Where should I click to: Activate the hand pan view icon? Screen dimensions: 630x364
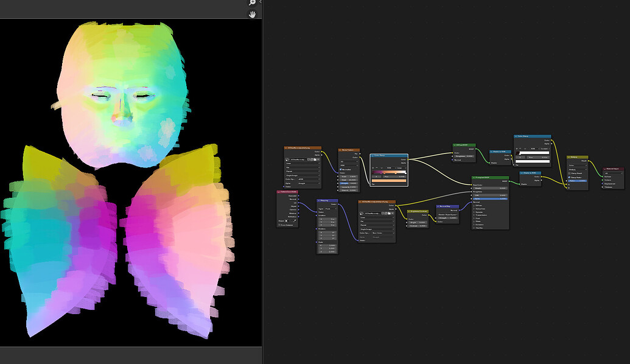point(253,14)
